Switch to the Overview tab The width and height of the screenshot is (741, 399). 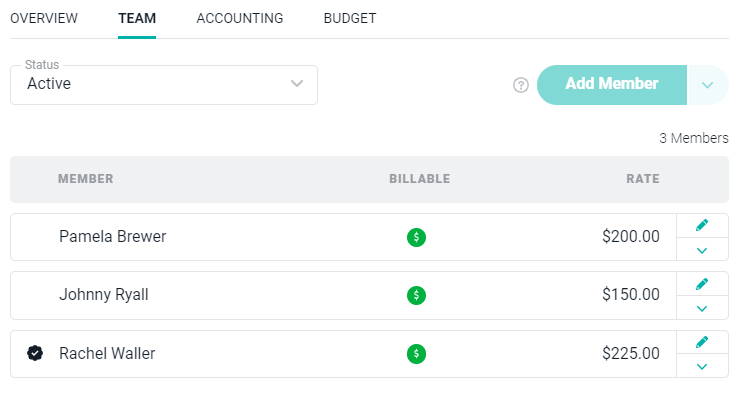(44, 18)
